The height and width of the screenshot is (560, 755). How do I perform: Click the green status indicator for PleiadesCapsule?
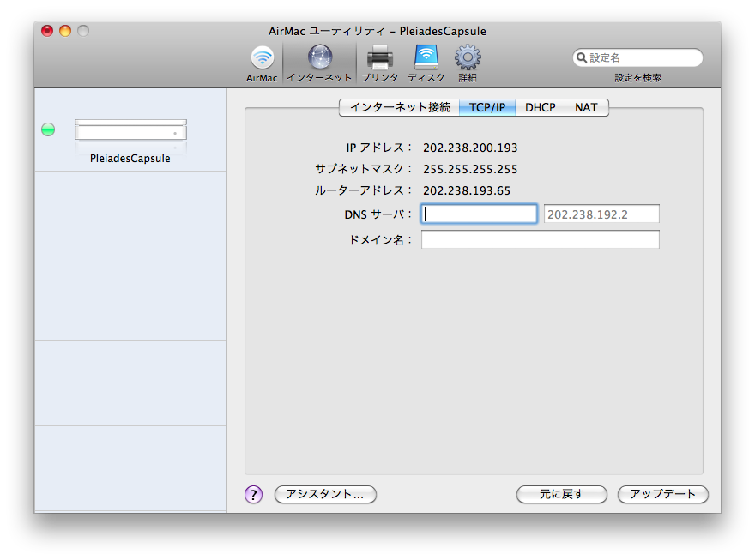[x=48, y=129]
